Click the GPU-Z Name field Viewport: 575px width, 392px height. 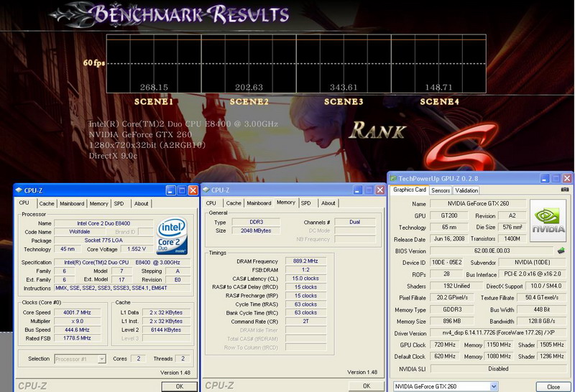coord(478,203)
